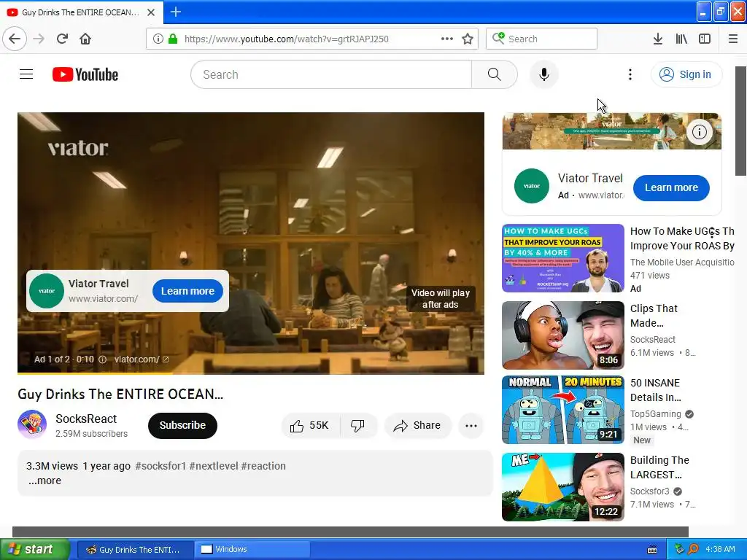Click the horizontal scrollbar at page bottom
747x560 pixels.
[350, 532]
